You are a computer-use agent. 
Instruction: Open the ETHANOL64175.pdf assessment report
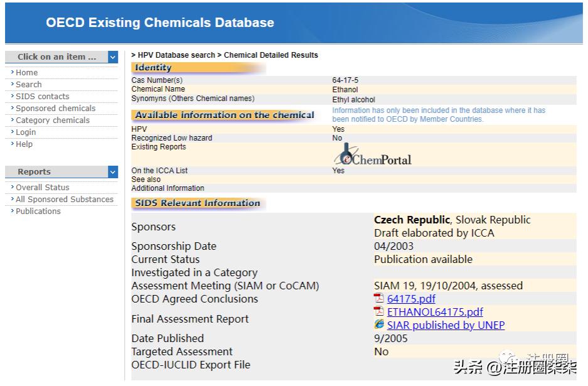(435, 312)
